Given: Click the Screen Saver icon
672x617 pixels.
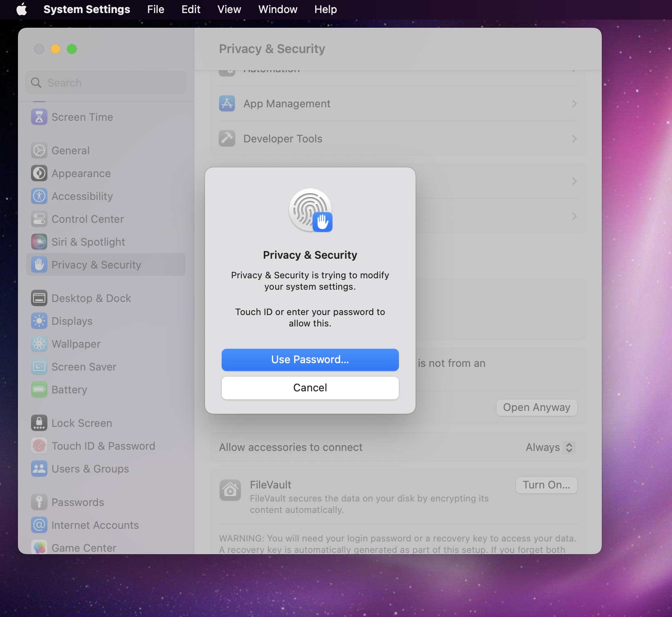Looking at the screenshot, I should point(39,367).
